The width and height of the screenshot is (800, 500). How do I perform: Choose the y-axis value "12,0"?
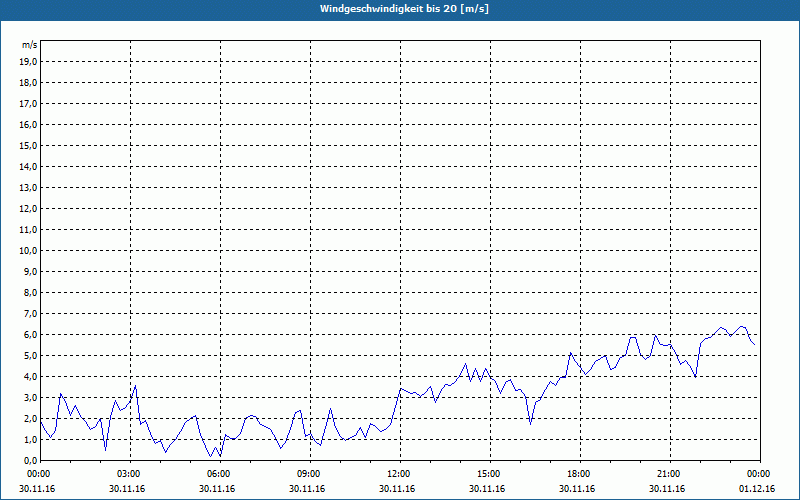tap(28, 209)
